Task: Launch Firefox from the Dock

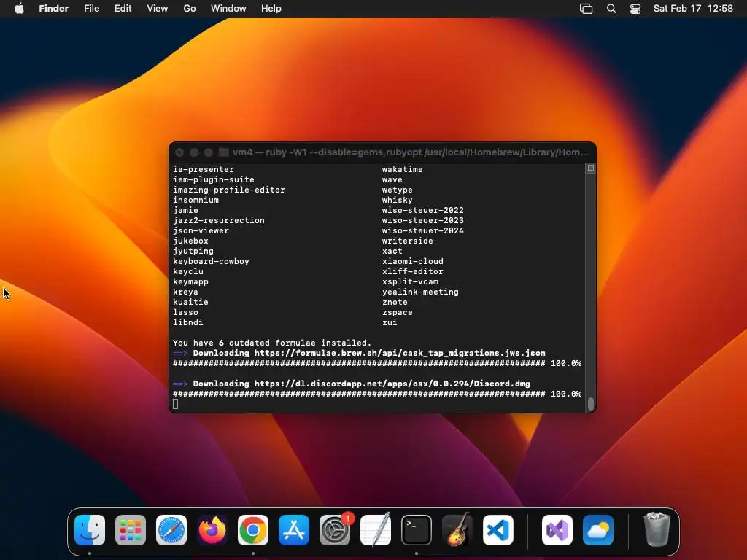Action: (212, 530)
